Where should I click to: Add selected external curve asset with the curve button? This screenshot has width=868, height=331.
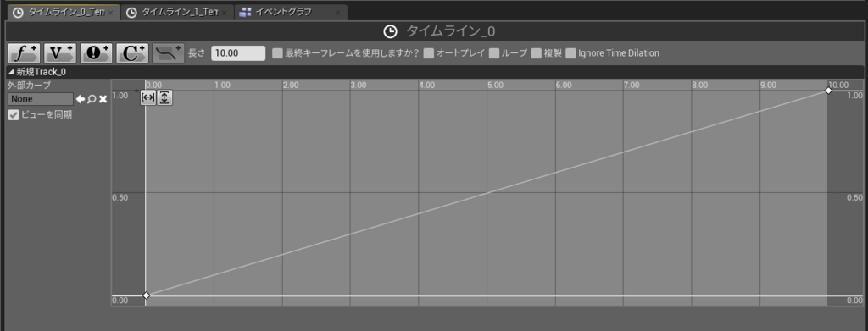pos(169,53)
